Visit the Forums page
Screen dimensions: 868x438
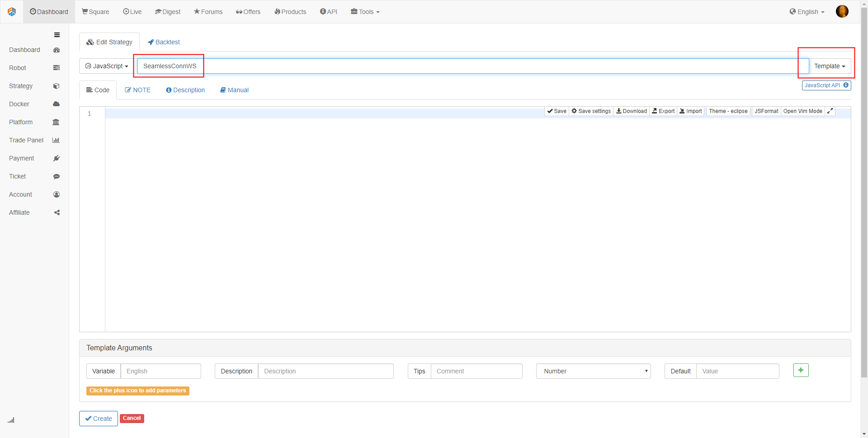click(208, 12)
